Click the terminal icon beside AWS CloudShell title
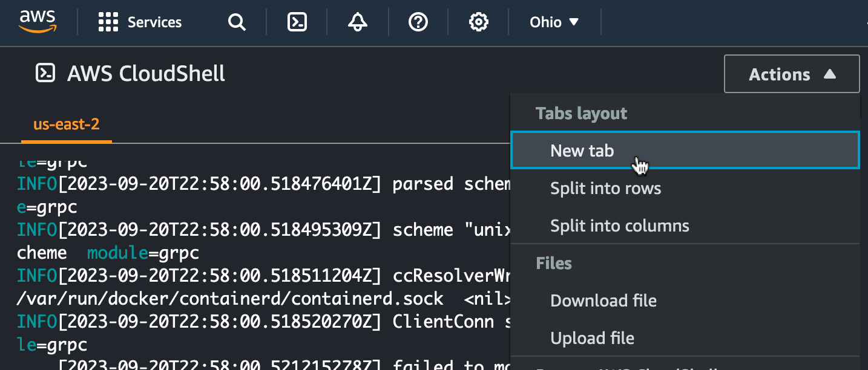Viewport: 868px width, 370px height. [46, 74]
